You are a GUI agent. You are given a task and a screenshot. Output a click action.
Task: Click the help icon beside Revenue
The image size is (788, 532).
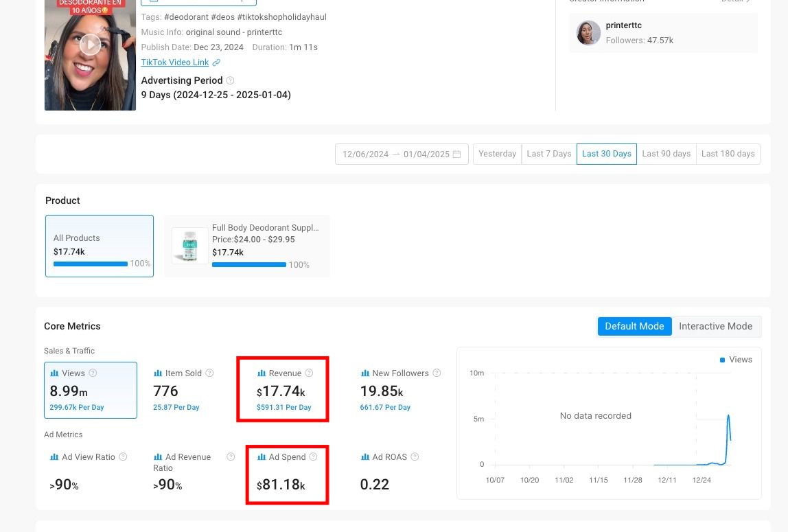point(309,373)
